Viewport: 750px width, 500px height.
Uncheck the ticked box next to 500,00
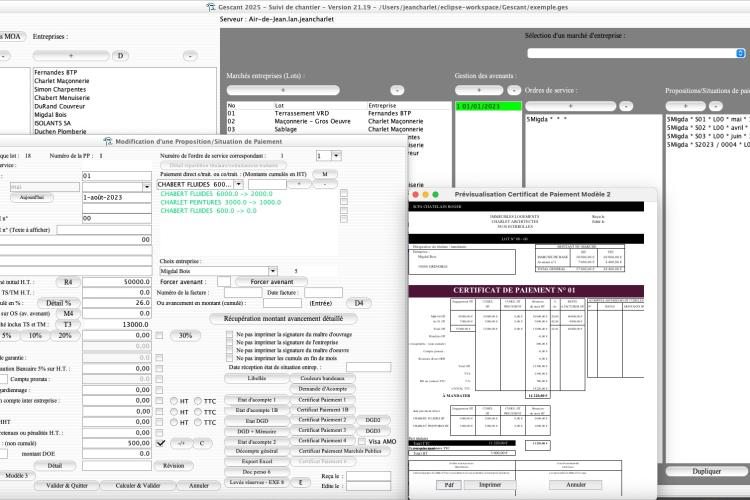161,443
